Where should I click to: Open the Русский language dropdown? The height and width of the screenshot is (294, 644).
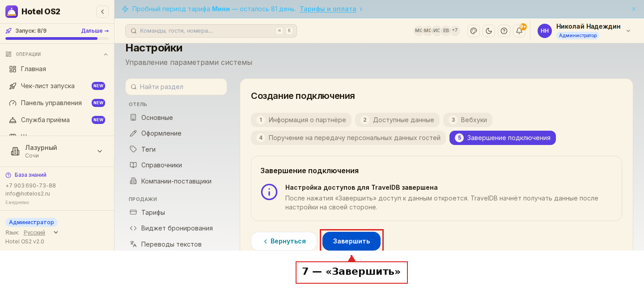click(x=41, y=233)
